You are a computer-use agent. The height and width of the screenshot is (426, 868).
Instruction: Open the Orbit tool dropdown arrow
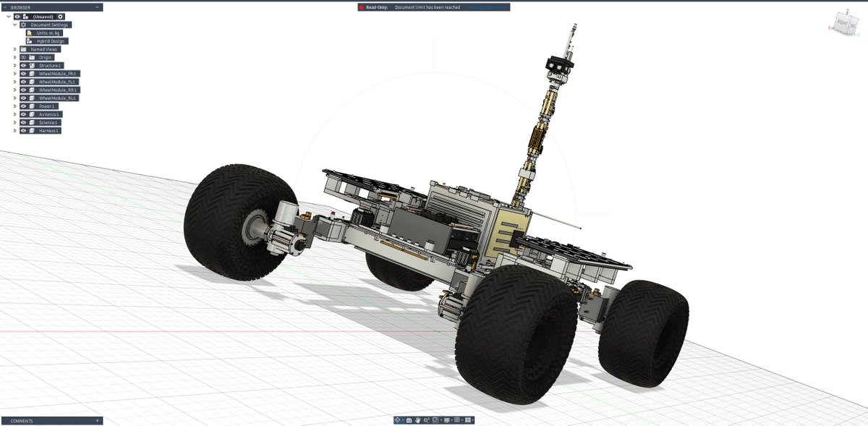coord(403,419)
